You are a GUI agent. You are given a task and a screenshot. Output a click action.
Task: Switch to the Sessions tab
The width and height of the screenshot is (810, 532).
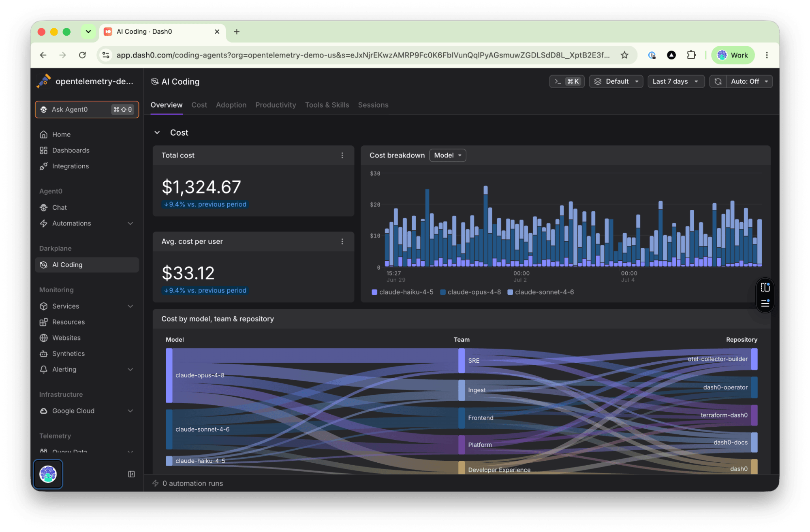(x=373, y=105)
